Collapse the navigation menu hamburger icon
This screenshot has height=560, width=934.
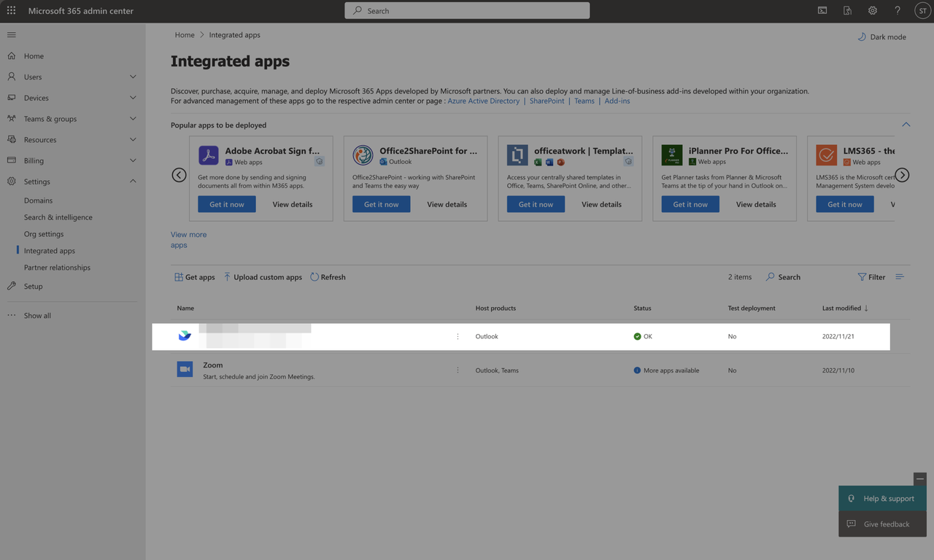point(11,35)
